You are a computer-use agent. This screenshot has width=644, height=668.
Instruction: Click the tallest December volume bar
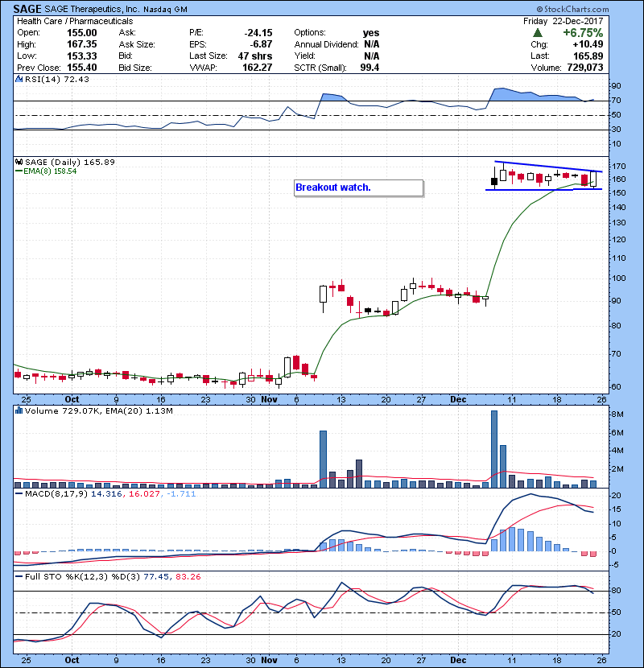coord(494,449)
